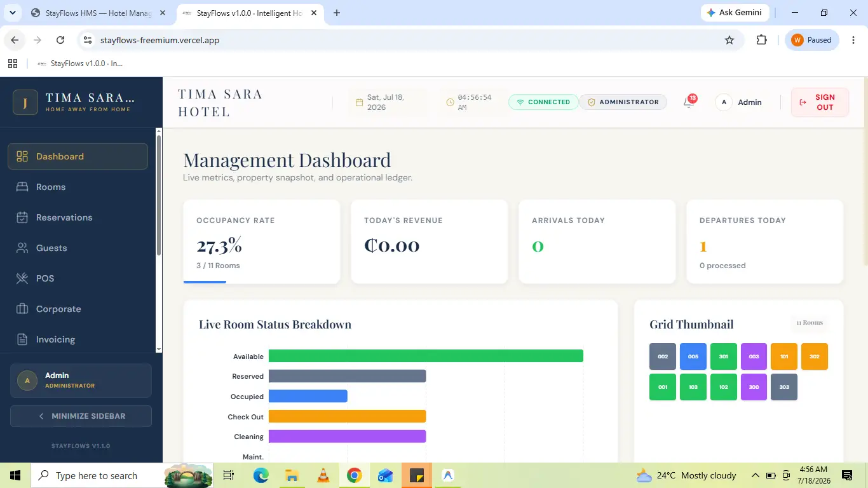Select room 001 green tile
Viewport: 868px width, 488px height.
click(x=663, y=387)
